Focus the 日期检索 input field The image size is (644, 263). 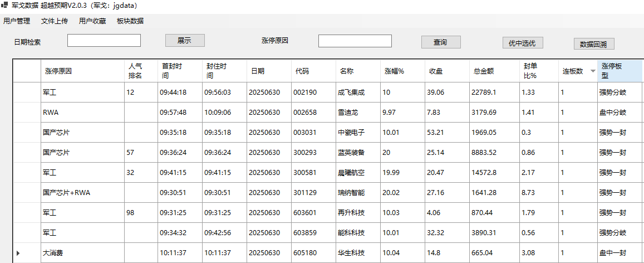point(104,40)
